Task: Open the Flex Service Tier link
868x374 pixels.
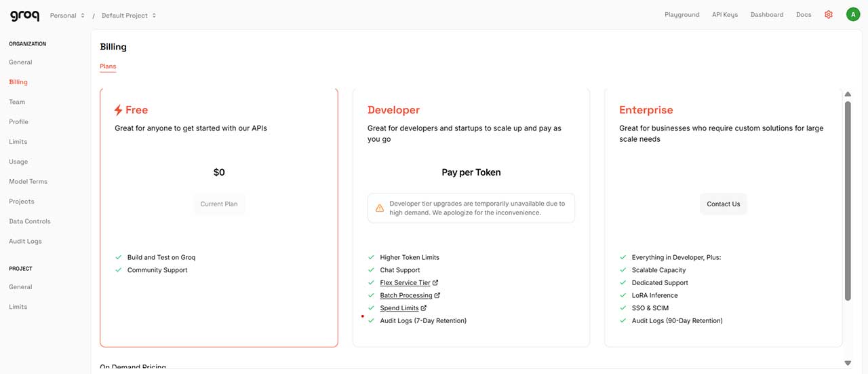Action: 405,283
